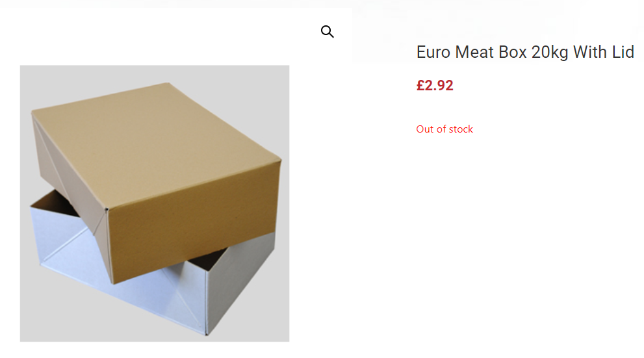This screenshot has height=358, width=644.
Task: Click the word 'Out' in stock status
Action: pos(424,129)
